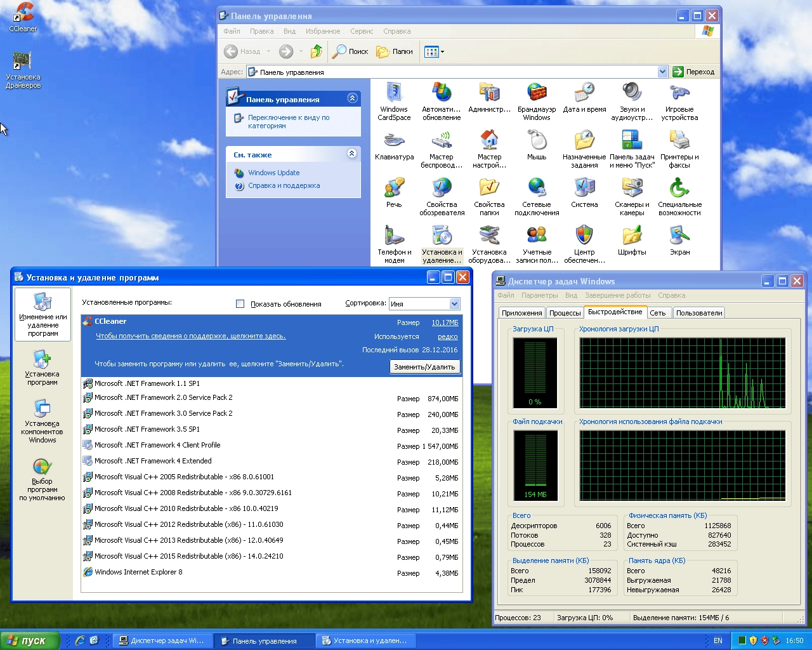Screen dimensions: 812x650
Task: Open the Windows Firewall (Брандмауэр) icon
Action: tap(537, 92)
